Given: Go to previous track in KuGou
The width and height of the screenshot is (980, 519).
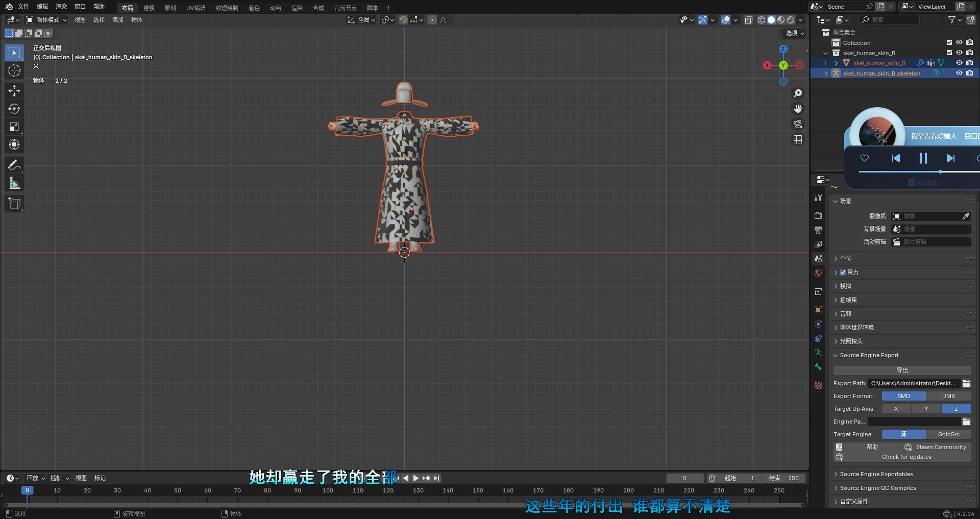Looking at the screenshot, I should (896, 158).
